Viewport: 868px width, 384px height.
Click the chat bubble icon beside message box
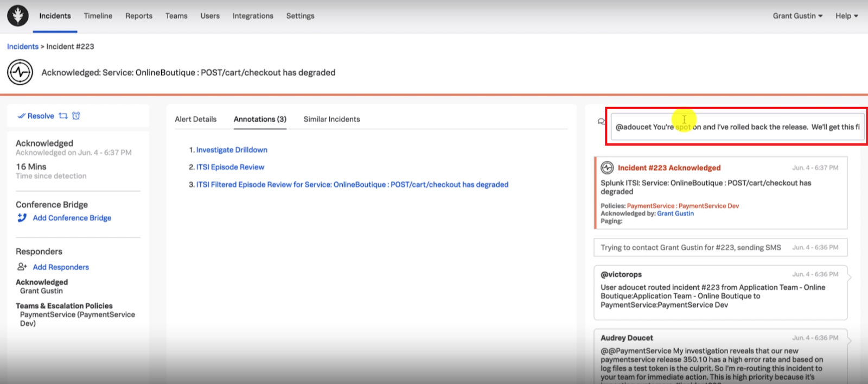(x=601, y=122)
